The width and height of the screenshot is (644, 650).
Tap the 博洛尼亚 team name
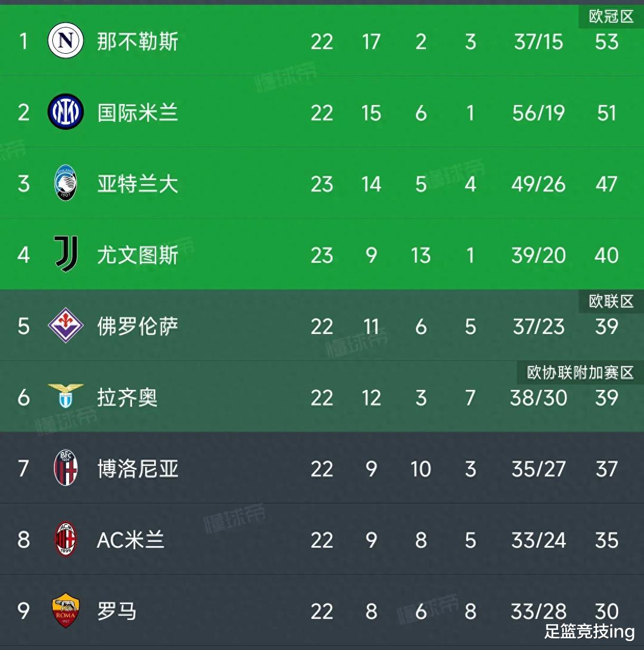[x=137, y=469]
